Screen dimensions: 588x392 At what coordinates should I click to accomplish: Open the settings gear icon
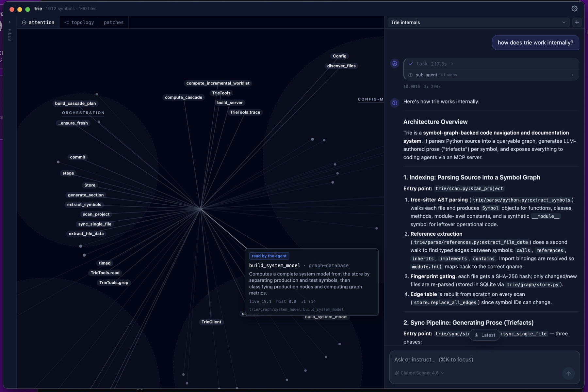(x=574, y=9)
